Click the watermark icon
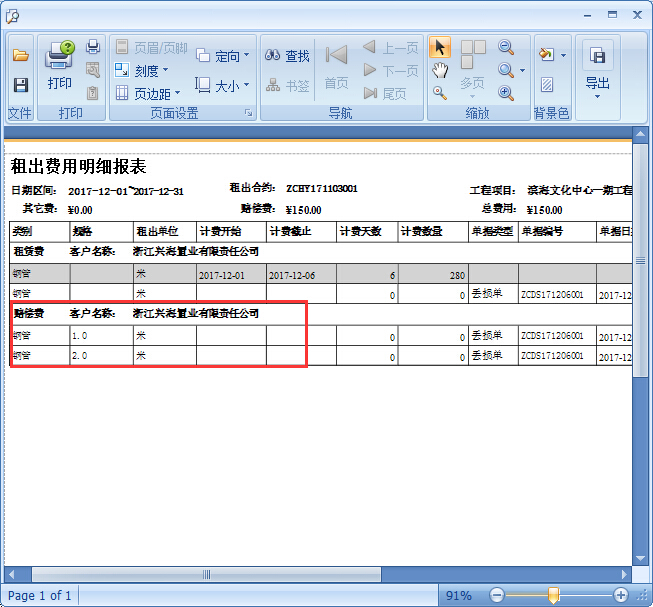Screen dimensions: 653x607 click(547, 85)
